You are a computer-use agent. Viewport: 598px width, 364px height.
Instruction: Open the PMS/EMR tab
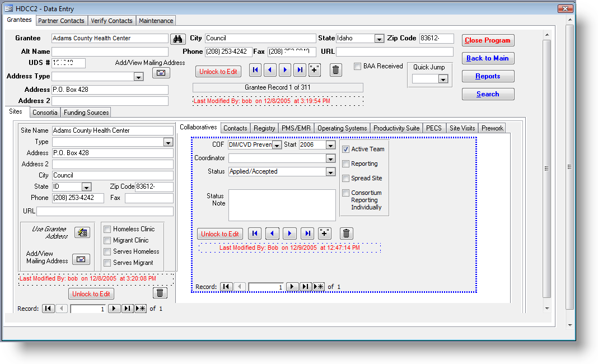tap(296, 128)
